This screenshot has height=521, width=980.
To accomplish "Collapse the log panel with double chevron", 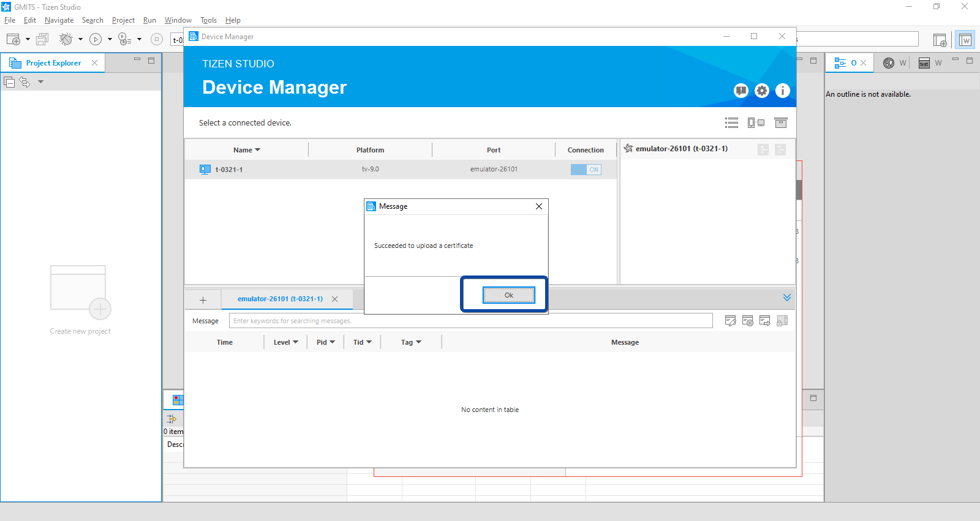I will coord(787,298).
